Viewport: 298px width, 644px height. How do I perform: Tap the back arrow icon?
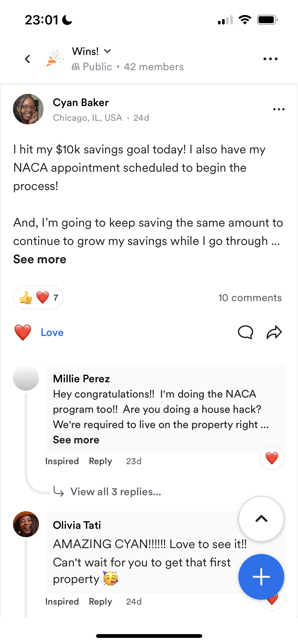[28, 59]
